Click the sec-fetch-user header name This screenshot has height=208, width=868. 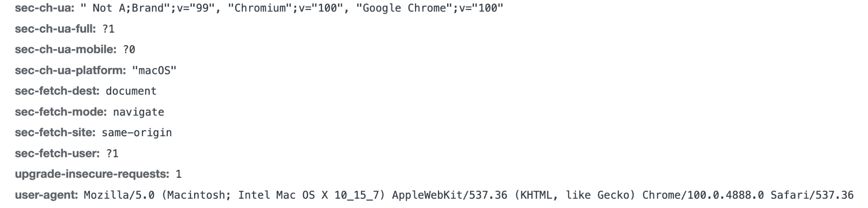[x=57, y=154]
